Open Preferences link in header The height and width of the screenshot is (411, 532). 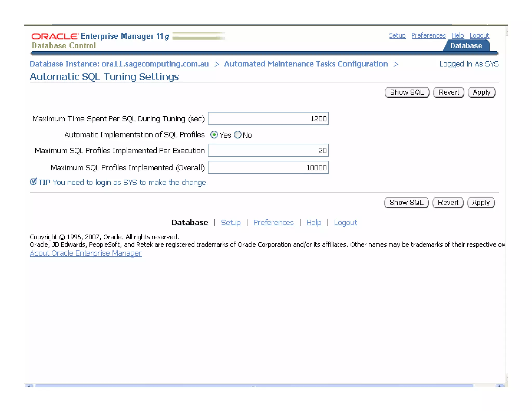click(x=428, y=35)
